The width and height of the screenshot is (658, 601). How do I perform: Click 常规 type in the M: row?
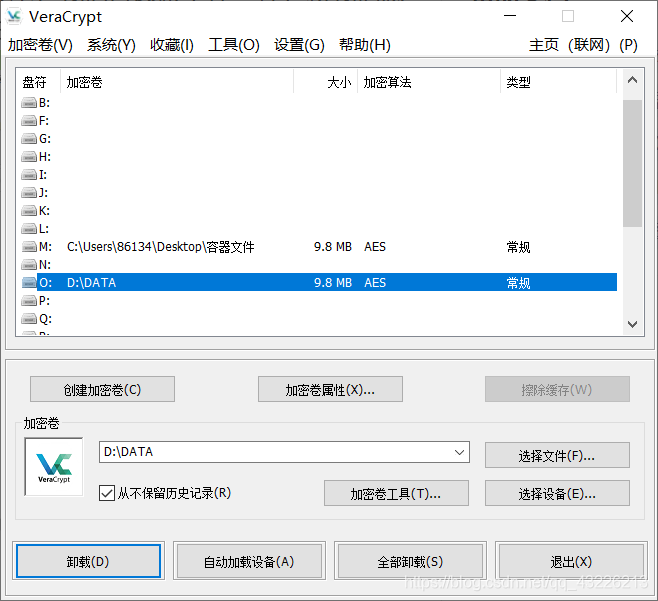point(518,247)
